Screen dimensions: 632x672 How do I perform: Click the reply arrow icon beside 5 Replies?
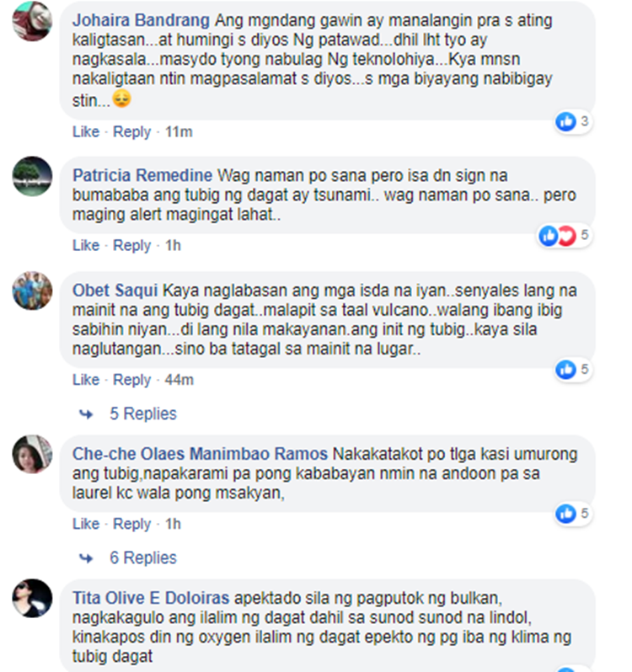coord(86,414)
